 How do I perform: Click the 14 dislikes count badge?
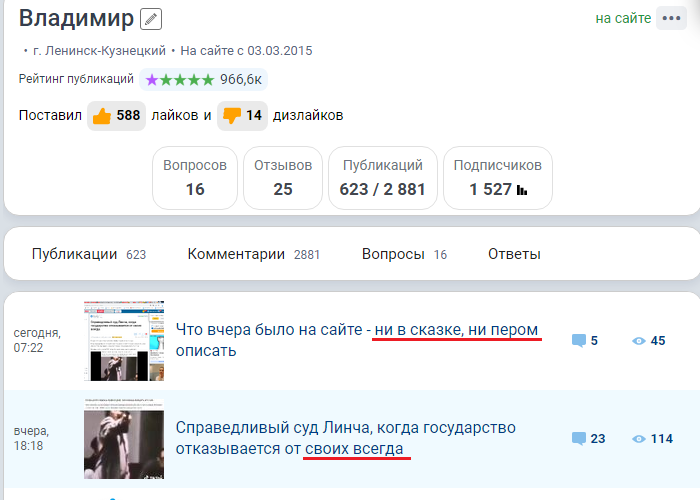[x=242, y=116]
